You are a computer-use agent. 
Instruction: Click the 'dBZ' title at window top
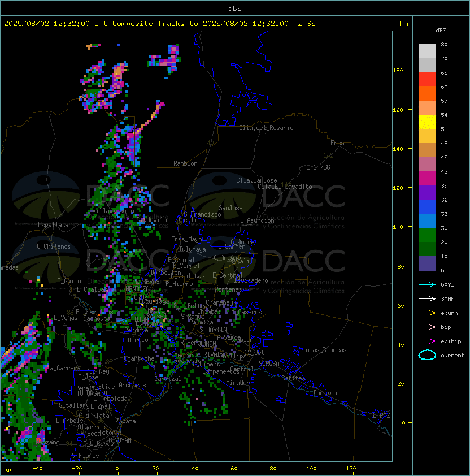[235, 8]
